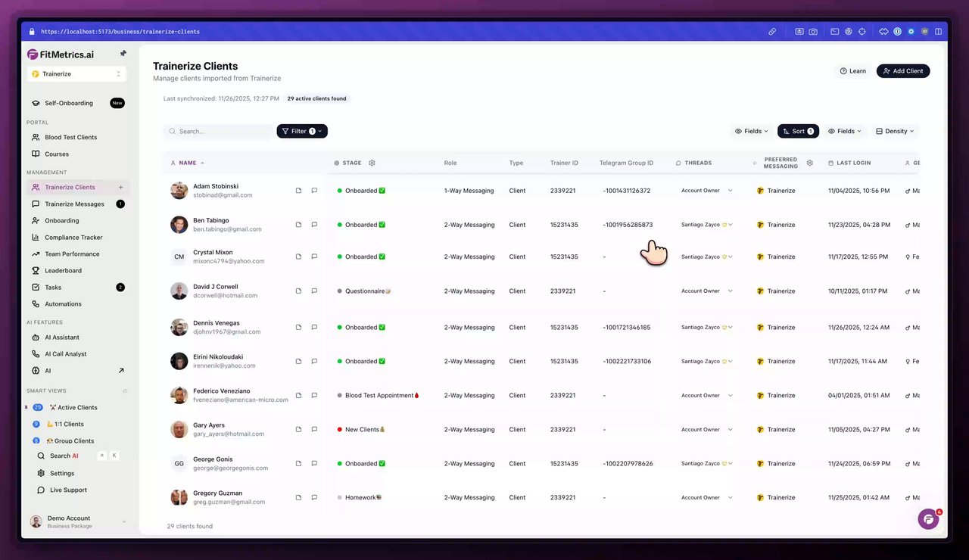Select the Active Clients smart view
The height and width of the screenshot is (560, 969).
point(73,407)
